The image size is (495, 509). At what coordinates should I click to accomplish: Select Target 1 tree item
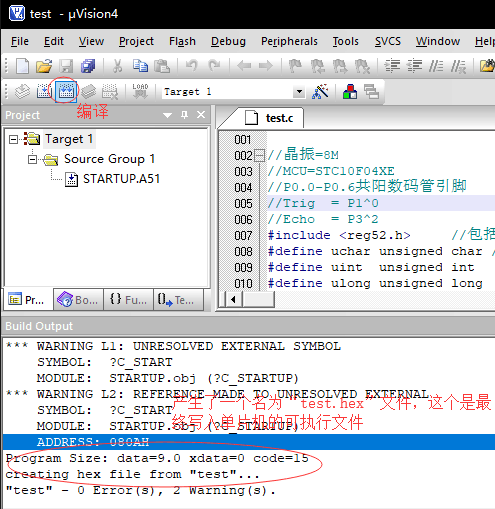[69, 139]
